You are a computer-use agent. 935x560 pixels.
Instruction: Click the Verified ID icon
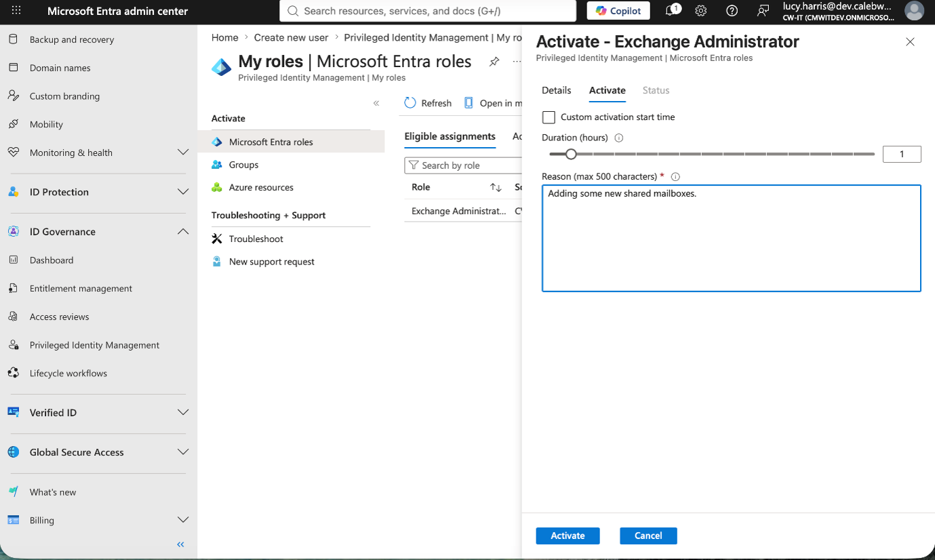[14, 412]
